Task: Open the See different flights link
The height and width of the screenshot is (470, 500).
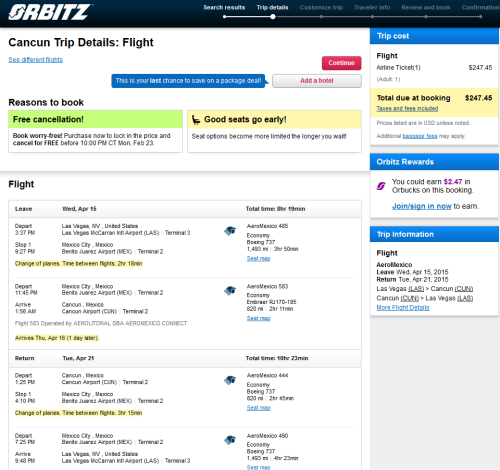Action: 36,60
